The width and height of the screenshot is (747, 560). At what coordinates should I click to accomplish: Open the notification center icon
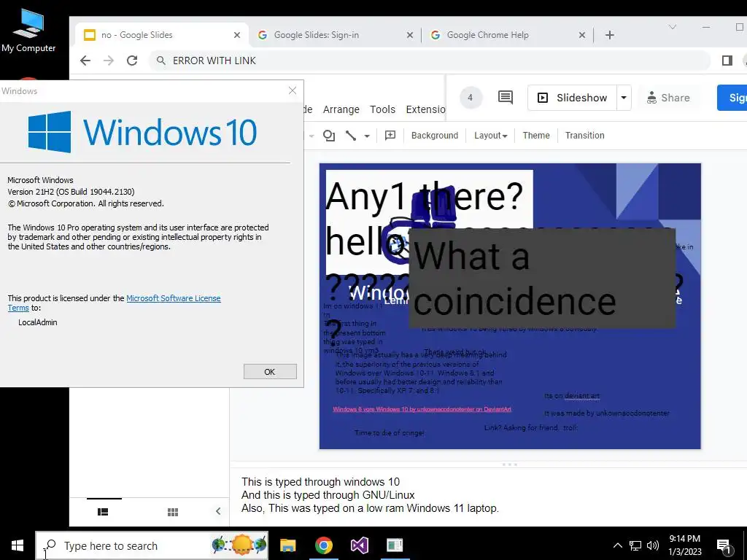click(x=724, y=546)
